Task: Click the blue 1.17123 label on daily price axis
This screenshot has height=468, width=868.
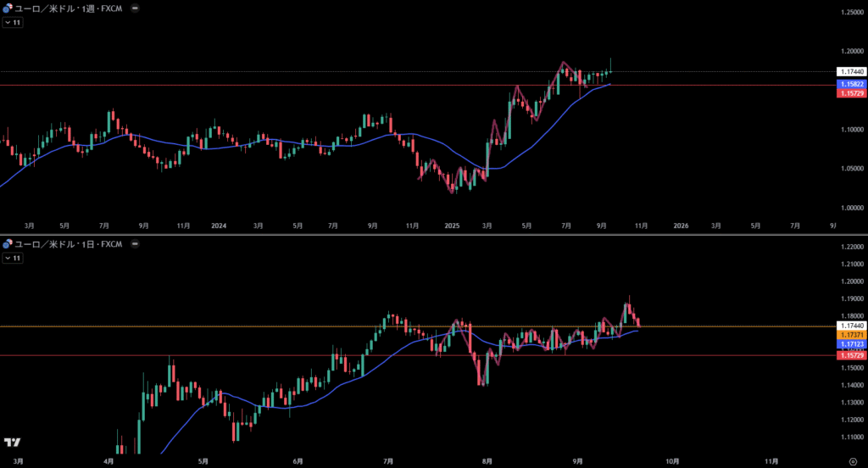Action: coord(850,345)
